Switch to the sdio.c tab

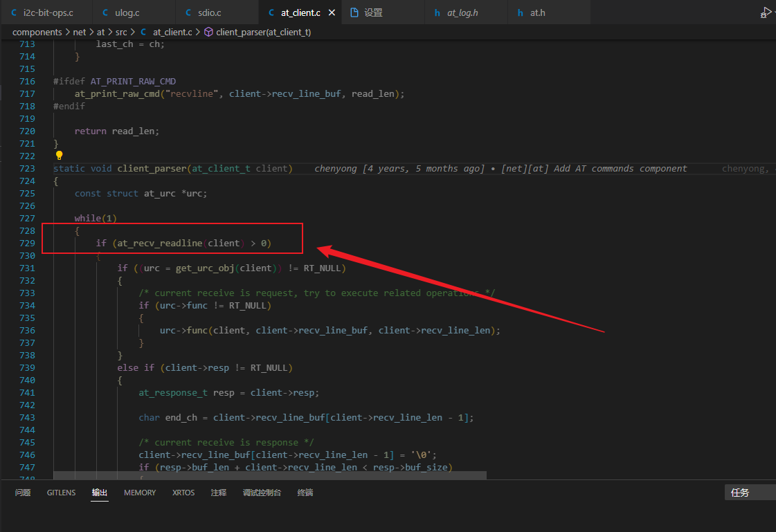click(208, 13)
